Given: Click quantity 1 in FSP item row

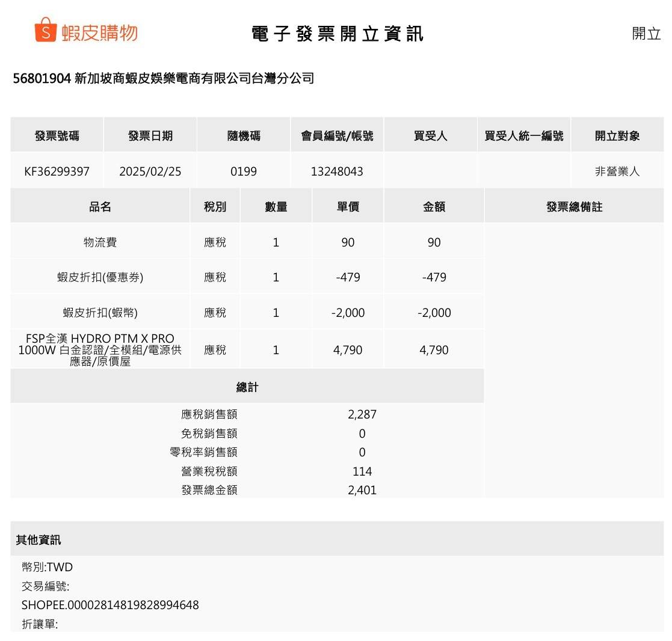Looking at the screenshot, I should [x=276, y=350].
